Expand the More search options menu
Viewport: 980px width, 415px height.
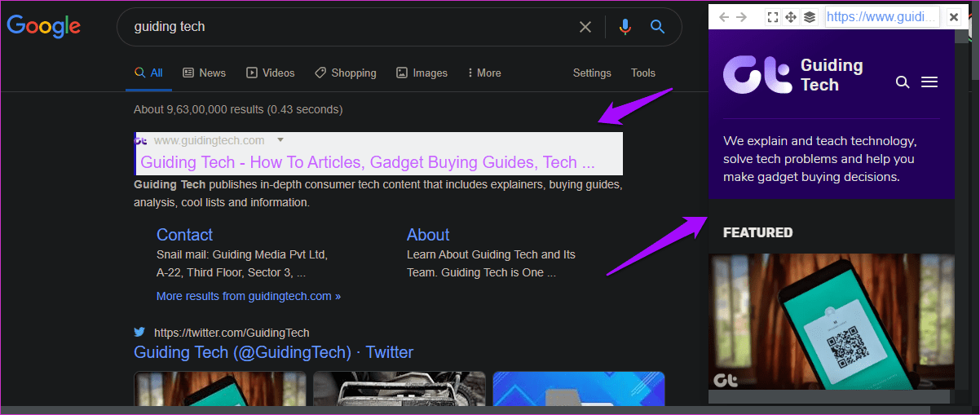484,73
